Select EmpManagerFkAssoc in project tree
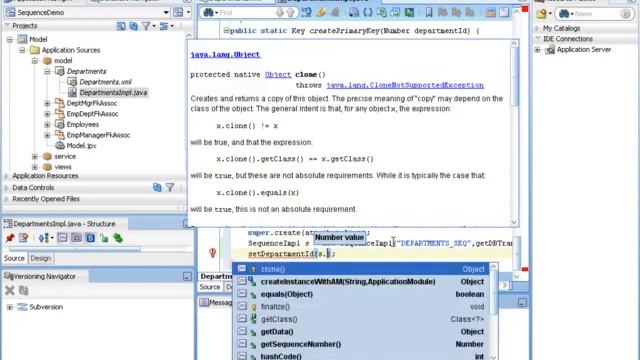This screenshot has width=640, height=360. tap(98, 135)
